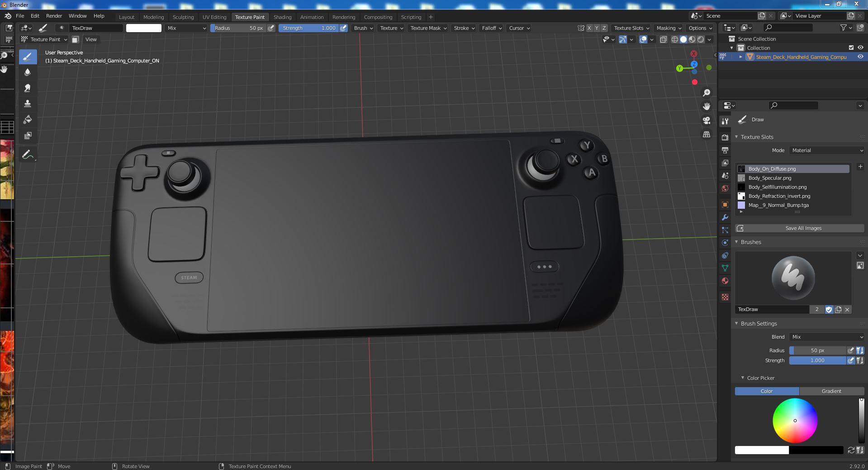868x470 pixels.
Task: Open the viewport overlays toggle button
Action: (643, 39)
